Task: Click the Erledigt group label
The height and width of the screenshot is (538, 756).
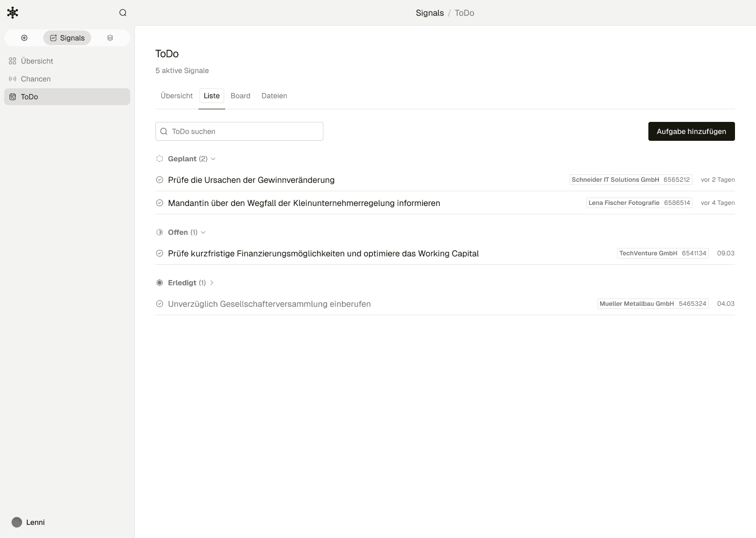Action: tap(182, 283)
